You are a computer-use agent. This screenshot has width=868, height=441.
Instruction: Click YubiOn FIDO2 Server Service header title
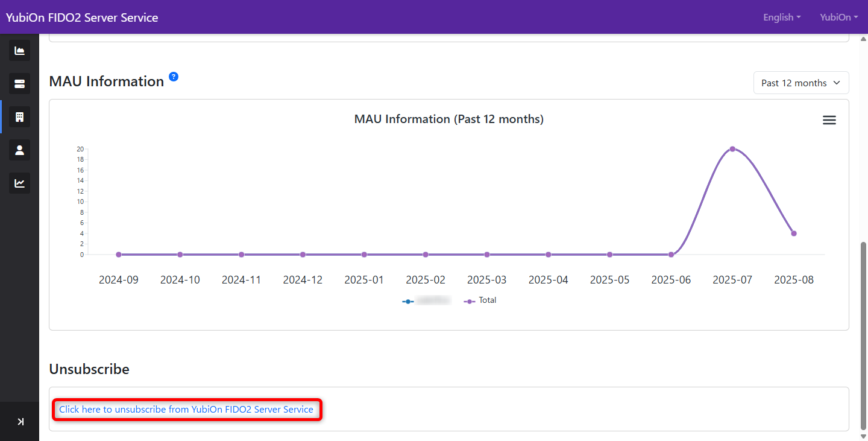[82, 17]
